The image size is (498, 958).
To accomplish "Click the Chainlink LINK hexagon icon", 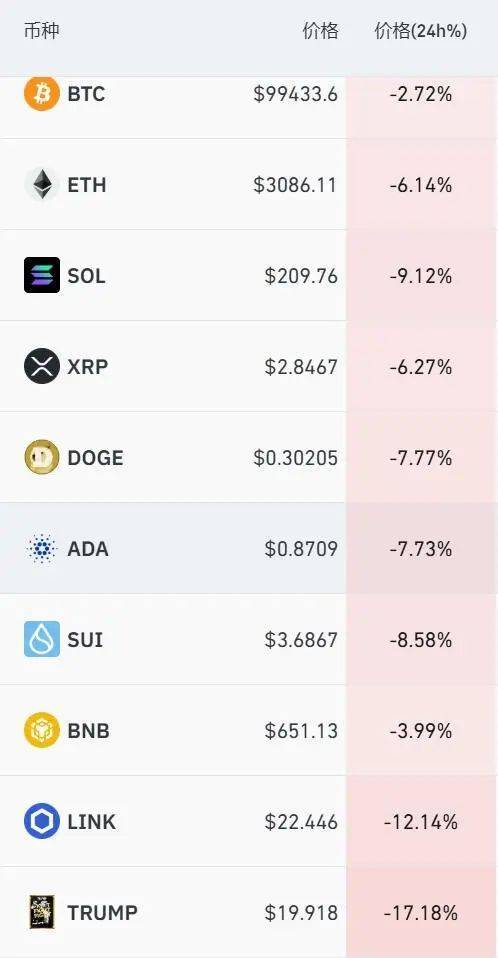I will pos(42,821).
